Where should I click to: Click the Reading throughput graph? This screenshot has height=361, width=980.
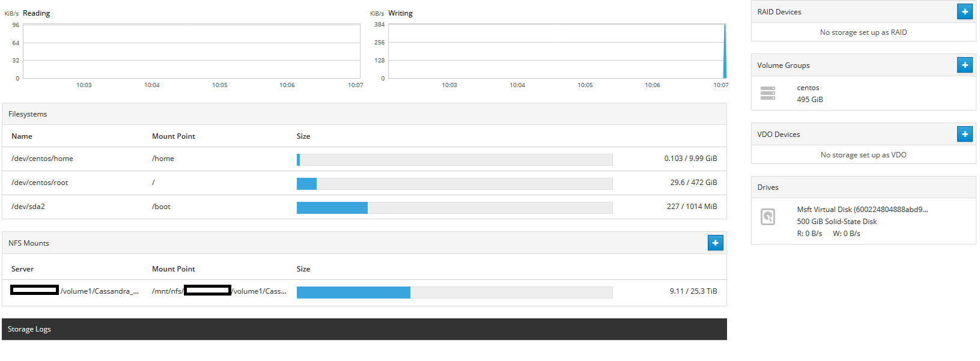click(192, 51)
